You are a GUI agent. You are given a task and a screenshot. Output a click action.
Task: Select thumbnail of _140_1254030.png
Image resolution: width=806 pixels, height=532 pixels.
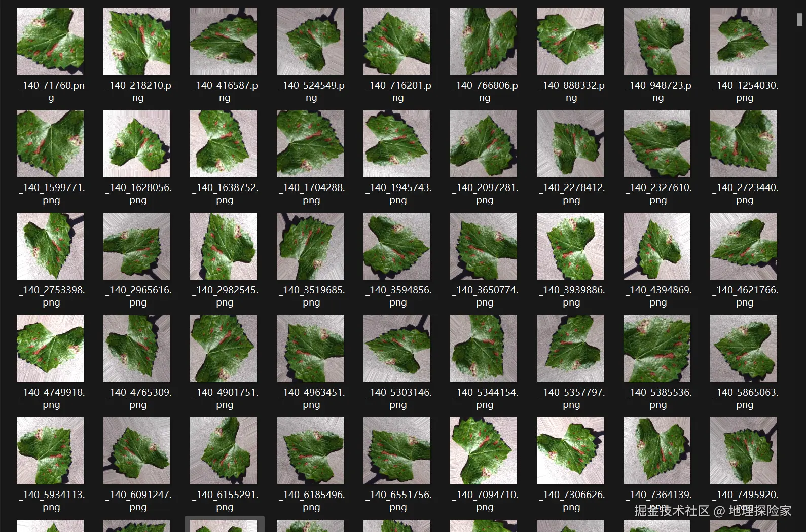[x=744, y=42]
